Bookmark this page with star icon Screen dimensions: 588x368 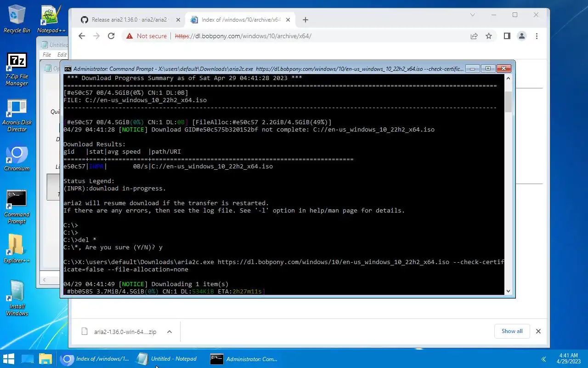tap(489, 36)
